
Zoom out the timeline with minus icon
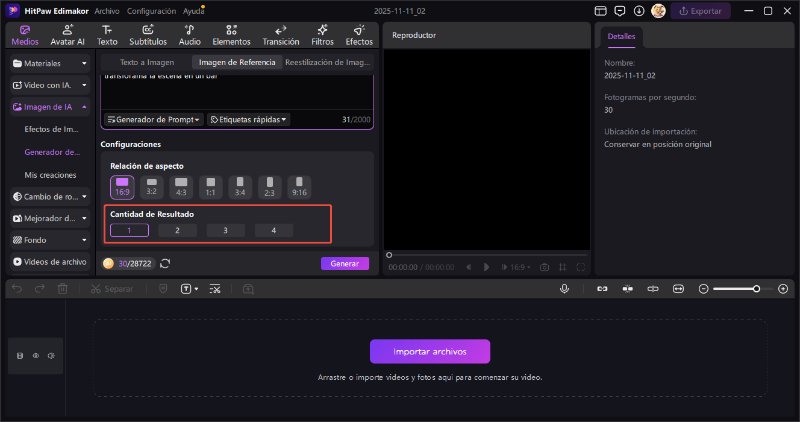pyautogui.click(x=703, y=288)
